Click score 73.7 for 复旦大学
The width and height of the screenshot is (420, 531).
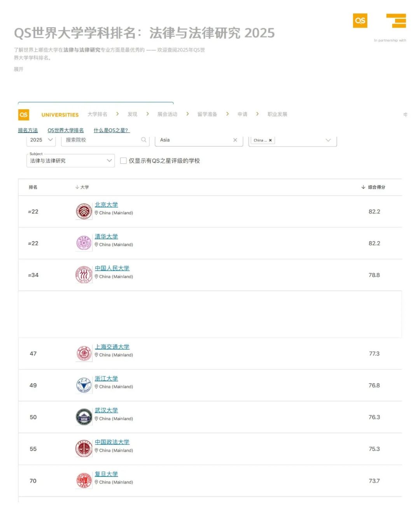click(x=374, y=481)
